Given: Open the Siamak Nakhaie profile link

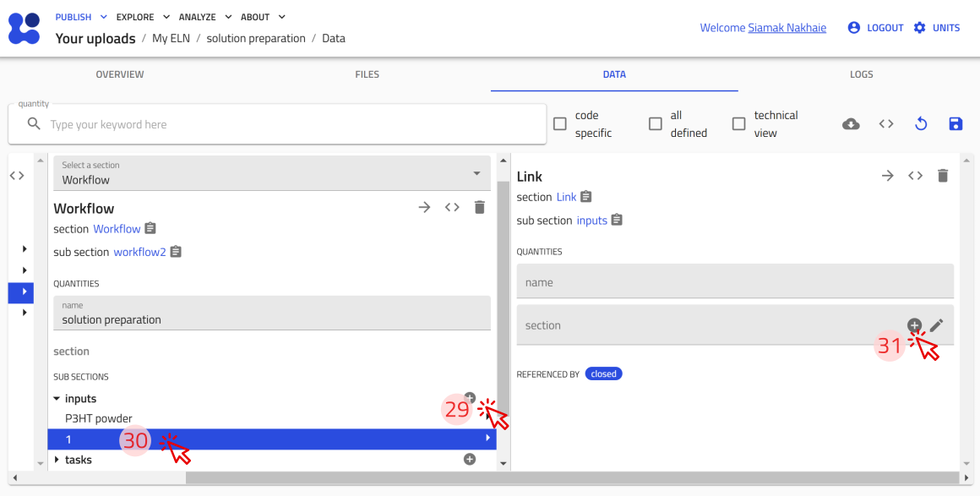Looking at the screenshot, I should [x=787, y=28].
